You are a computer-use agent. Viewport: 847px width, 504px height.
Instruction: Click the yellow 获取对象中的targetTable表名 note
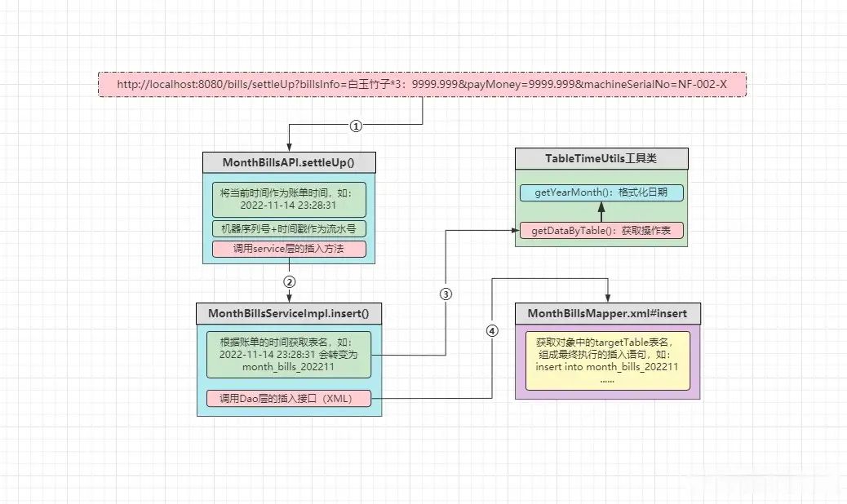608,360
